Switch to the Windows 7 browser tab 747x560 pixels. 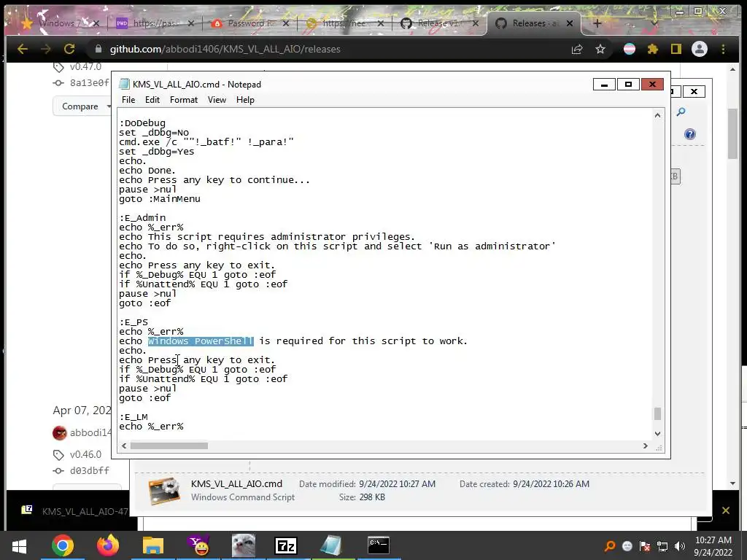60,23
